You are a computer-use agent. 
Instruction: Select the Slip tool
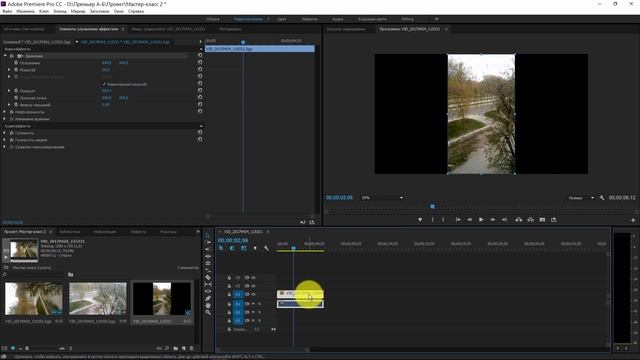coord(208,284)
